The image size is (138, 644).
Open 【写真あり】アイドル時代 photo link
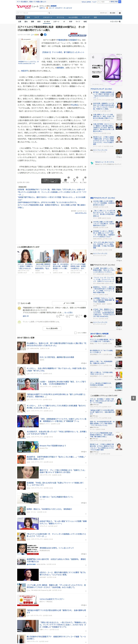63,52
